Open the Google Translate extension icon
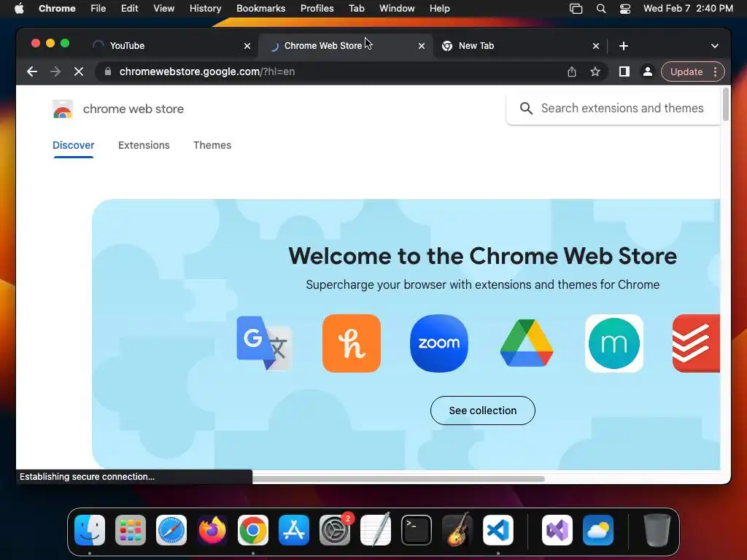This screenshot has height=560, width=747. [264, 343]
